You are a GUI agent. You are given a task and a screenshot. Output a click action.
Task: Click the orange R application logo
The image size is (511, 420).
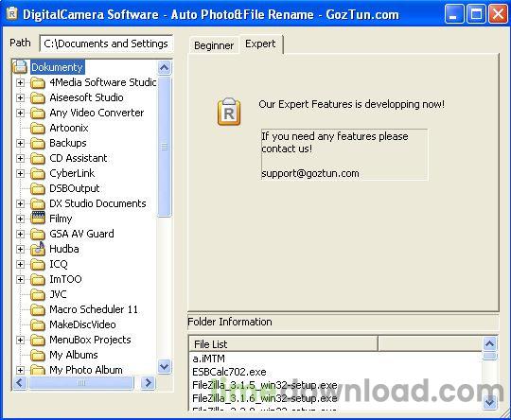coord(229,112)
